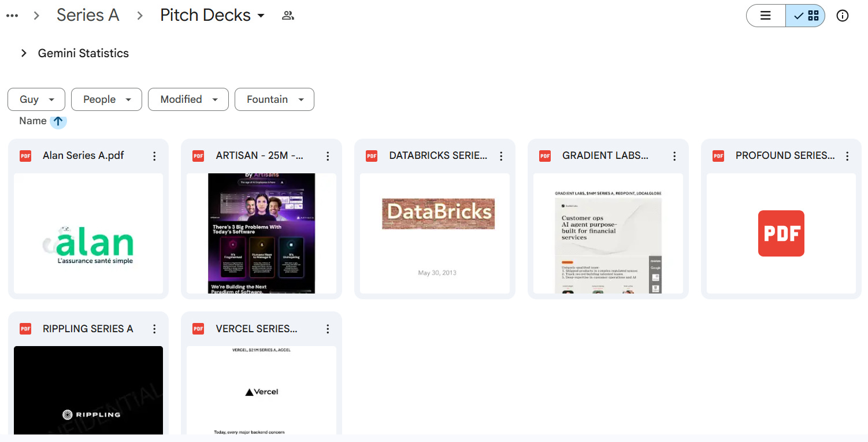Click the file name PROFOUND SERIES...
Image resolution: width=868 pixels, height=442 pixels.
click(785, 155)
